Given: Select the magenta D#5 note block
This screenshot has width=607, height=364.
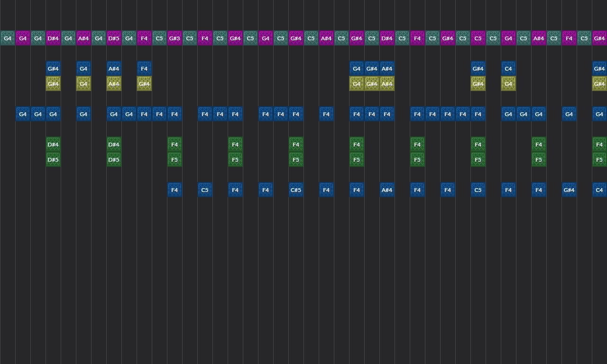Looking at the screenshot, I should [x=114, y=38].
